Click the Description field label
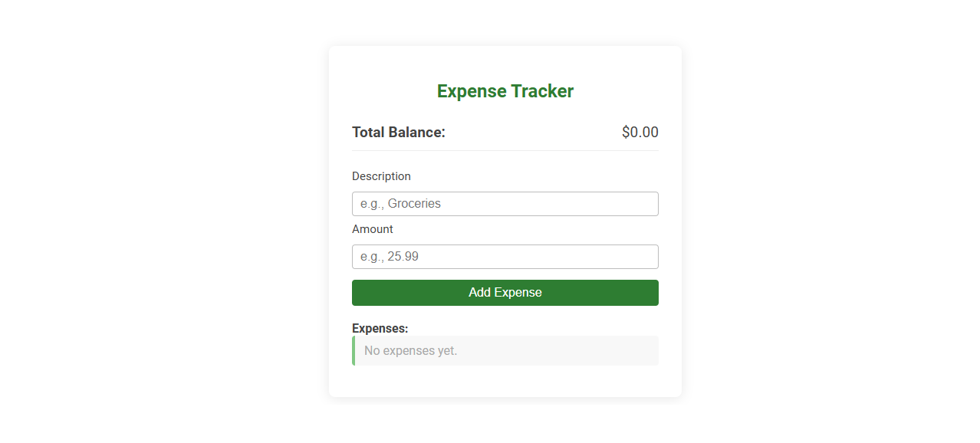Viewport: 980px width, 443px height. pos(381,176)
